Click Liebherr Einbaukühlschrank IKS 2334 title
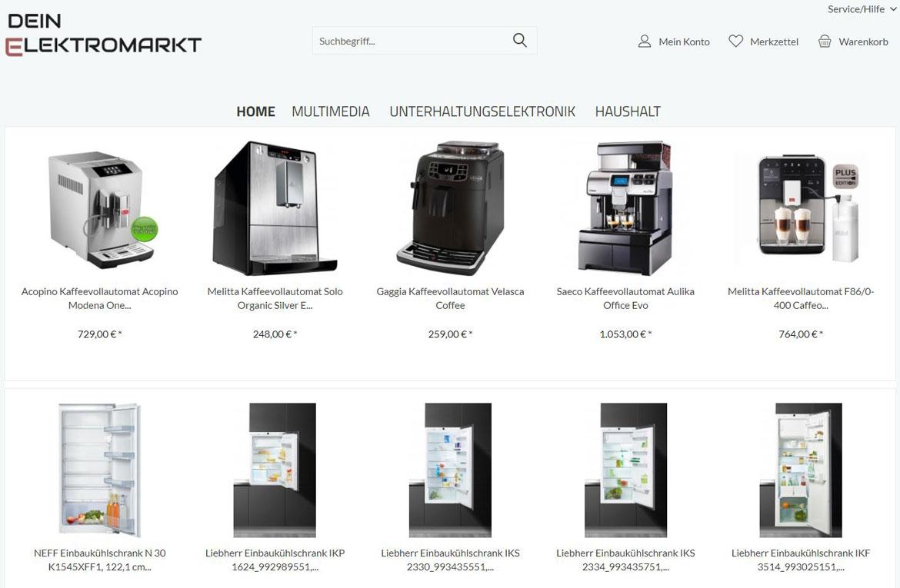 coord(625,560)
